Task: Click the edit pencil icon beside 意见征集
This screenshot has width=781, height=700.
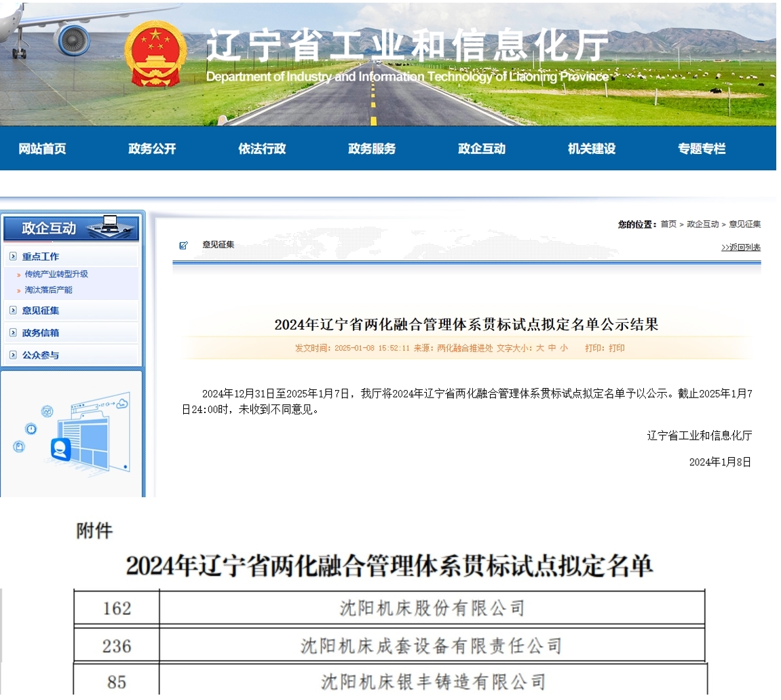Action: 183,246
